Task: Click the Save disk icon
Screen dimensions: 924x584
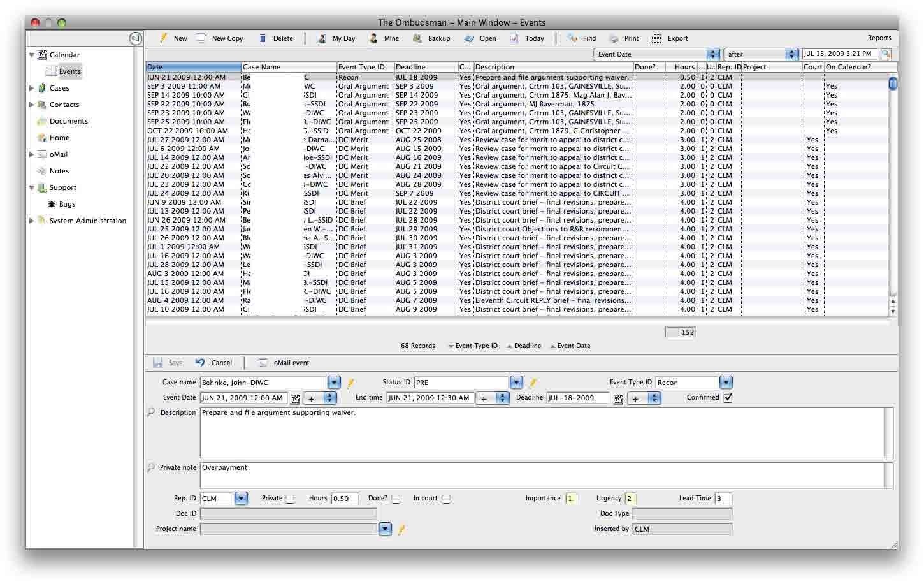Action: (x=157, y=363)
